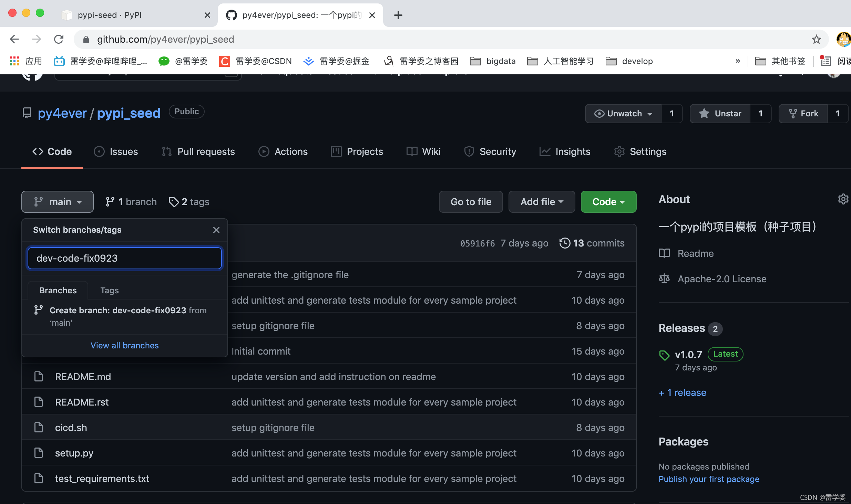Expand the green Code dropdown
This screenshot has height=504, width=851.
click(x=608, y=202)
